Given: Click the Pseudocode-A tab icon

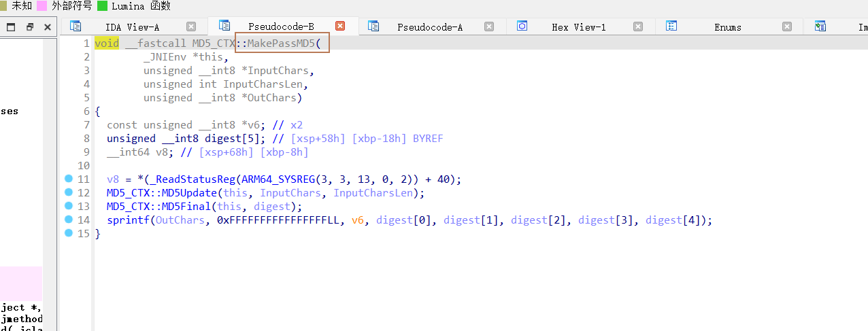Looking at the screenshot, I should click(373, 27).
